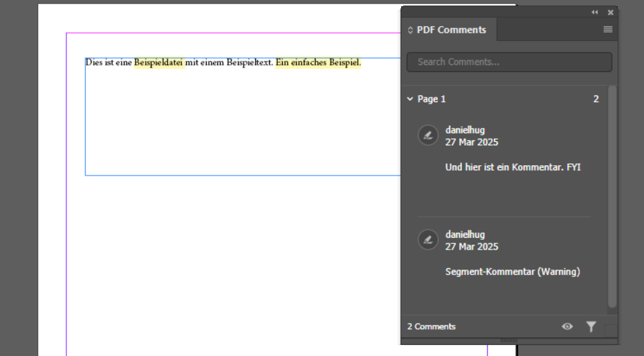644x356 pixels.
Task: Click the comments list vertical scrollbar
Action: tap(612, 196)
